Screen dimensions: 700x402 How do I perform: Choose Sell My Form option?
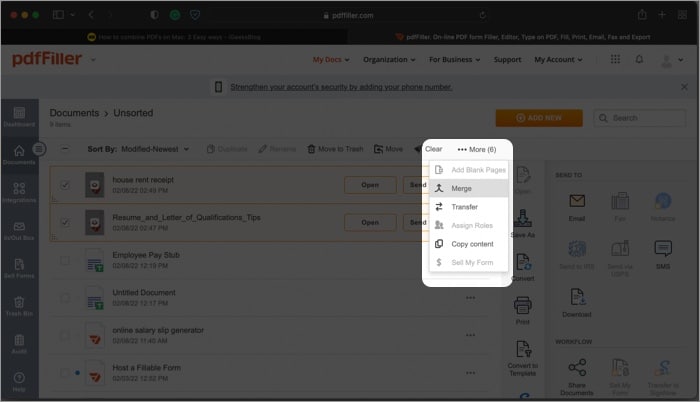(x=469, y=263)
